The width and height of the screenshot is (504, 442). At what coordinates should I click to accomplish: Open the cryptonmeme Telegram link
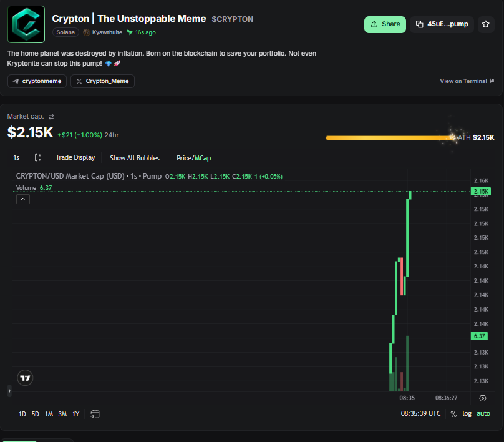point(37,81)
